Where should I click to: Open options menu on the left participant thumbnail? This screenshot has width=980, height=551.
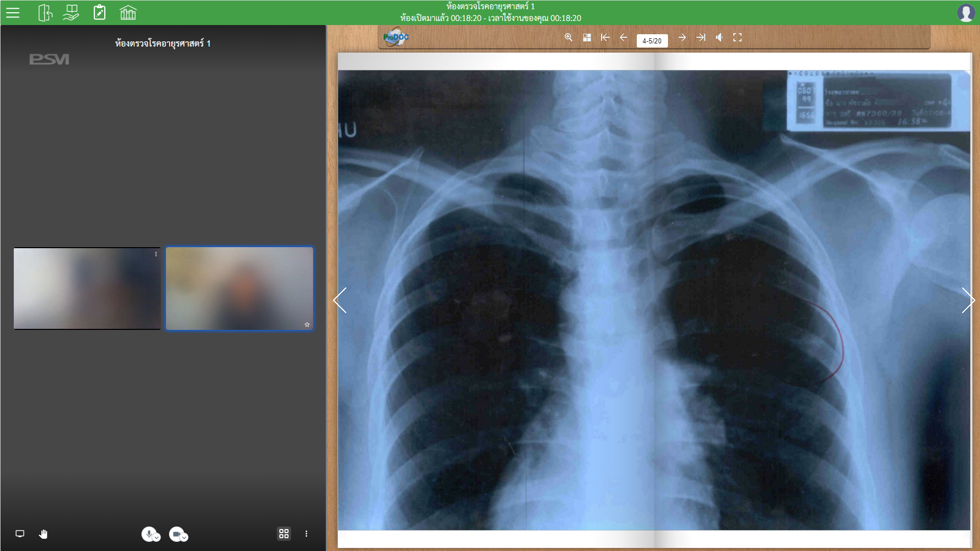pyautogui.click(x=156, y=254)
